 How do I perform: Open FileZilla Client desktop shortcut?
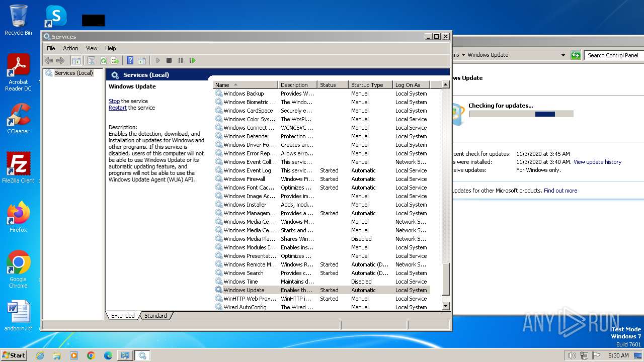pyautogui.click(x=18, y=167)
